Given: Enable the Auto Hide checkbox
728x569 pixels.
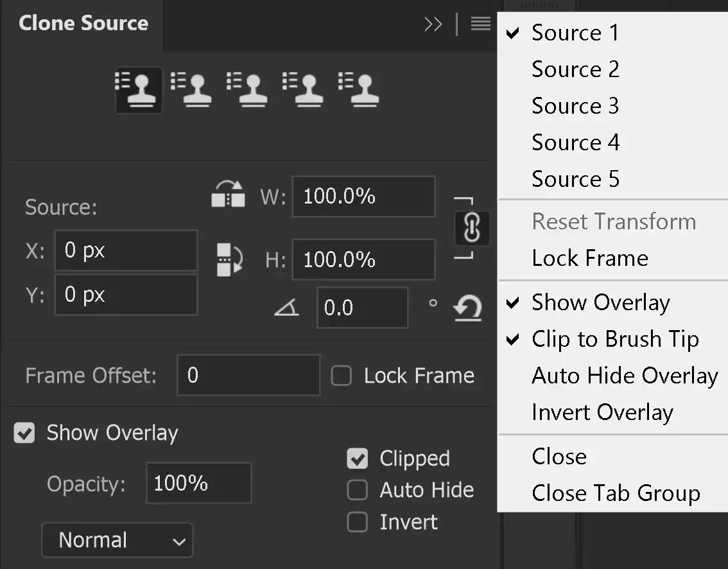Looking at the screenshot, I should pyautogui.click(x=357, y=490).
